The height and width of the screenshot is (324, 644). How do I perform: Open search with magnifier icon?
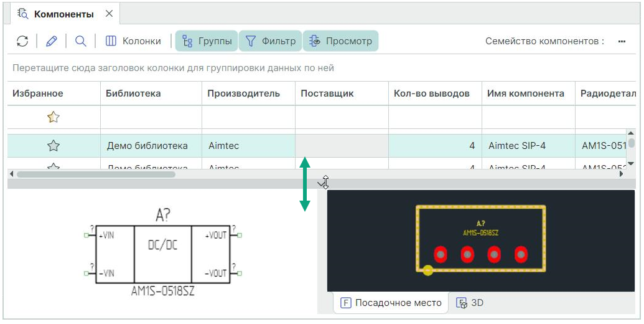click(80, 41)
